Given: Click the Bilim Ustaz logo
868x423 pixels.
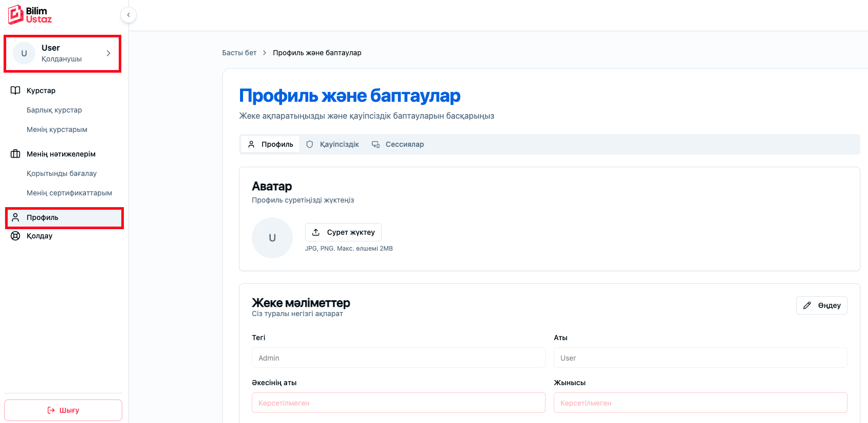Looking at the screenshot, I should click(30, 15).
